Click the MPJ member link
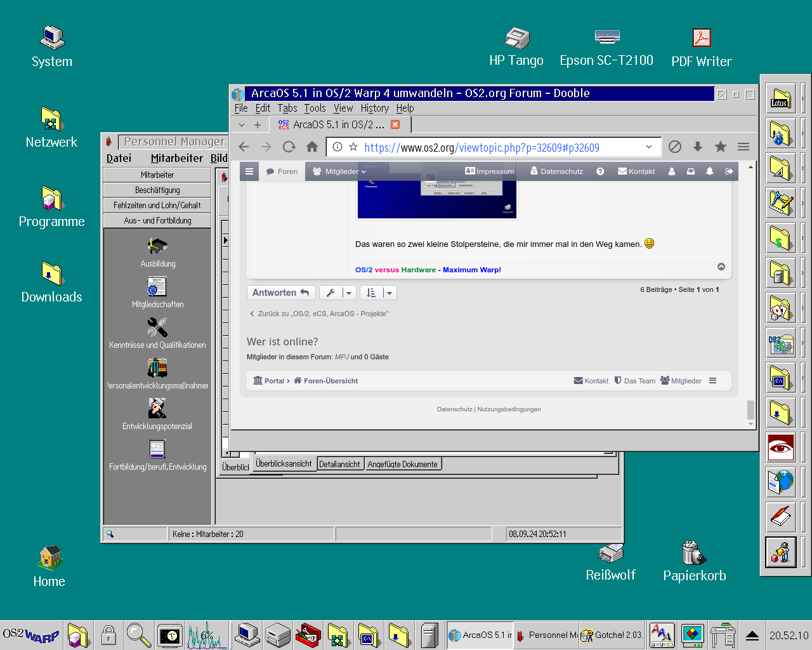This screenshot has width=812, height=650. (342, 357)
